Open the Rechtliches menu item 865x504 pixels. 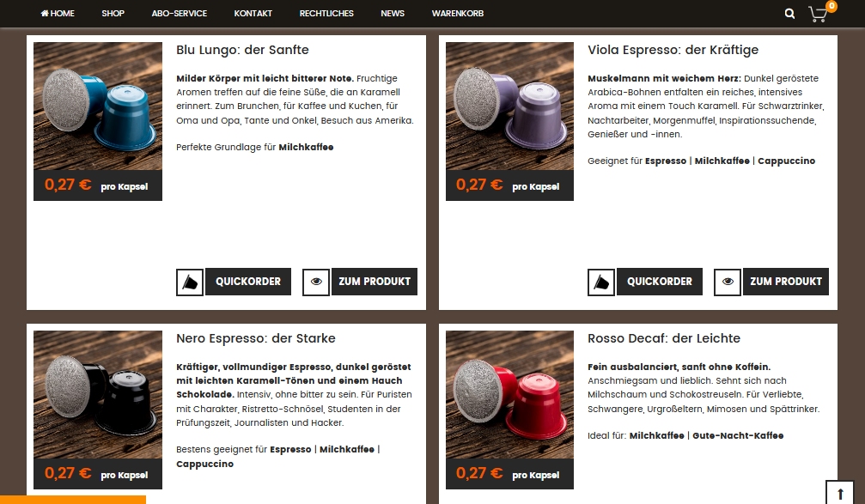326,13
